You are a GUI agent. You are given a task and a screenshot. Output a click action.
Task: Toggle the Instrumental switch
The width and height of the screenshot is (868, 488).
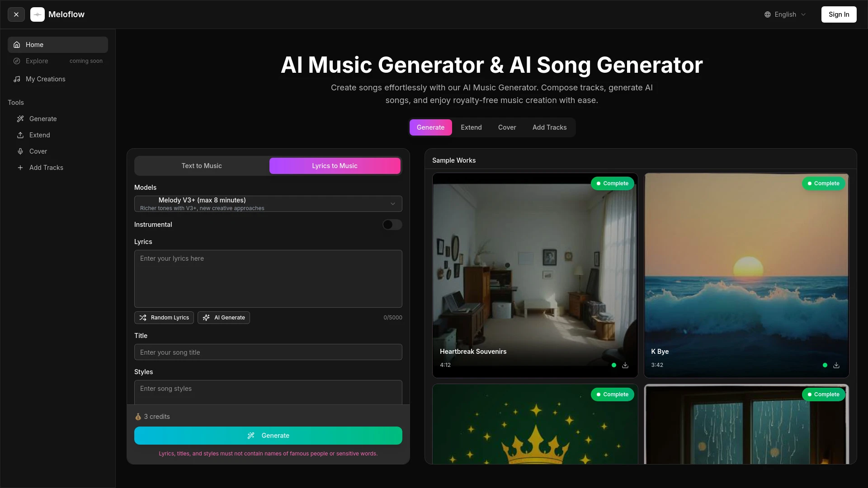(392, 225)
